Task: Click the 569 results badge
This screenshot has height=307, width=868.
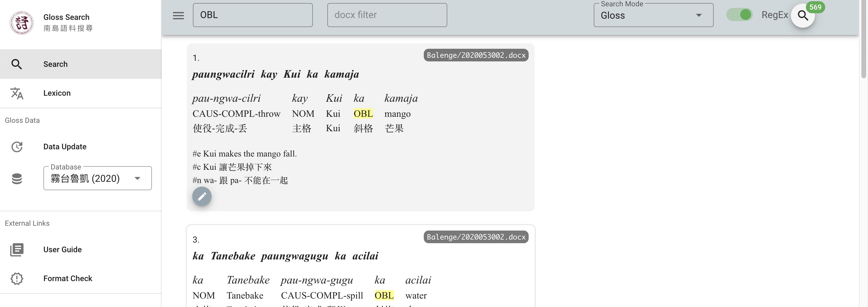Action: pyautogui.click(x=815, y=7)
